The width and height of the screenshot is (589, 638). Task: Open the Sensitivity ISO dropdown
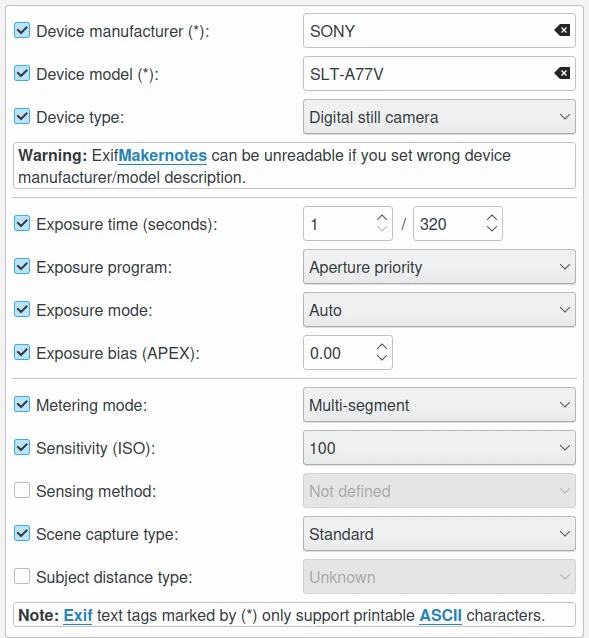click(439, 448)
